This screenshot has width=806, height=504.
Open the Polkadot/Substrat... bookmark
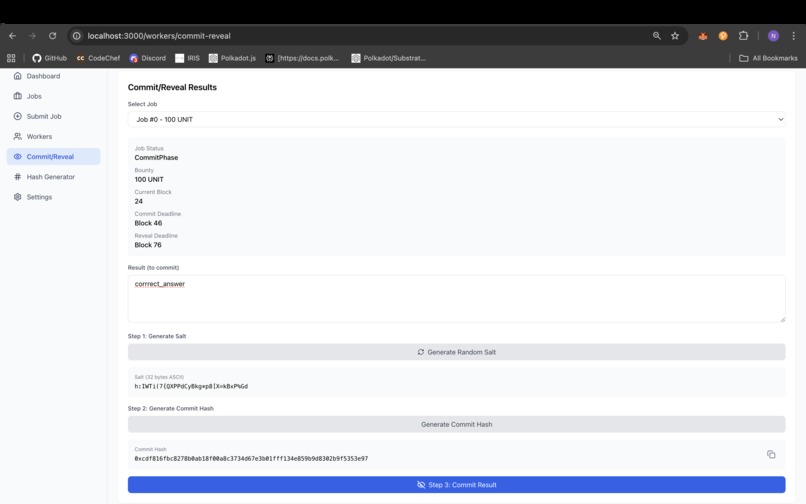[x=389, y=58]
